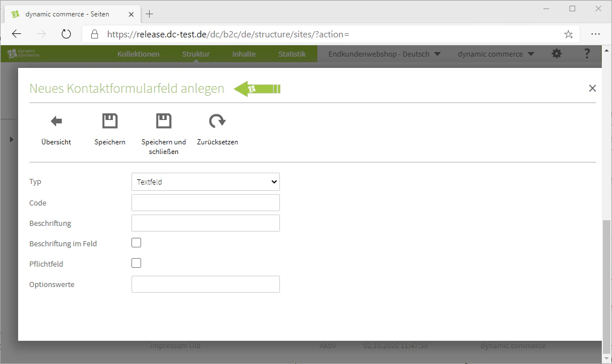Open the Statistik menu
This screenshot has height=364, width=612.
click(x=292, y=54)
